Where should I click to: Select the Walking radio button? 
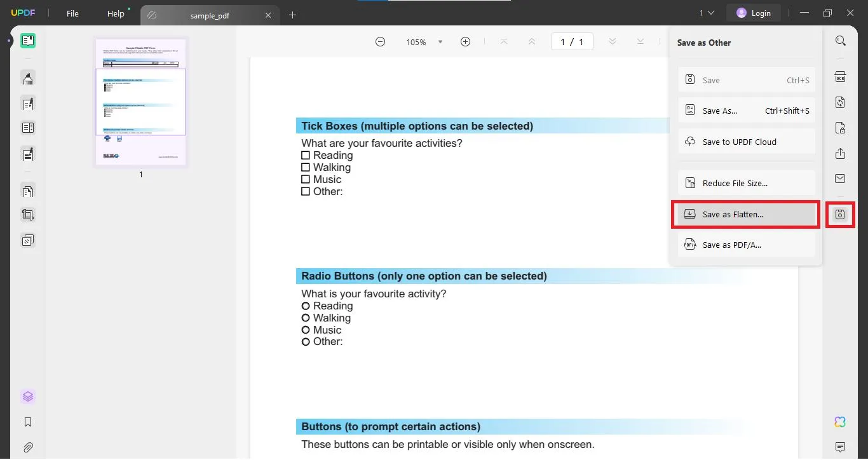[306, 318]
